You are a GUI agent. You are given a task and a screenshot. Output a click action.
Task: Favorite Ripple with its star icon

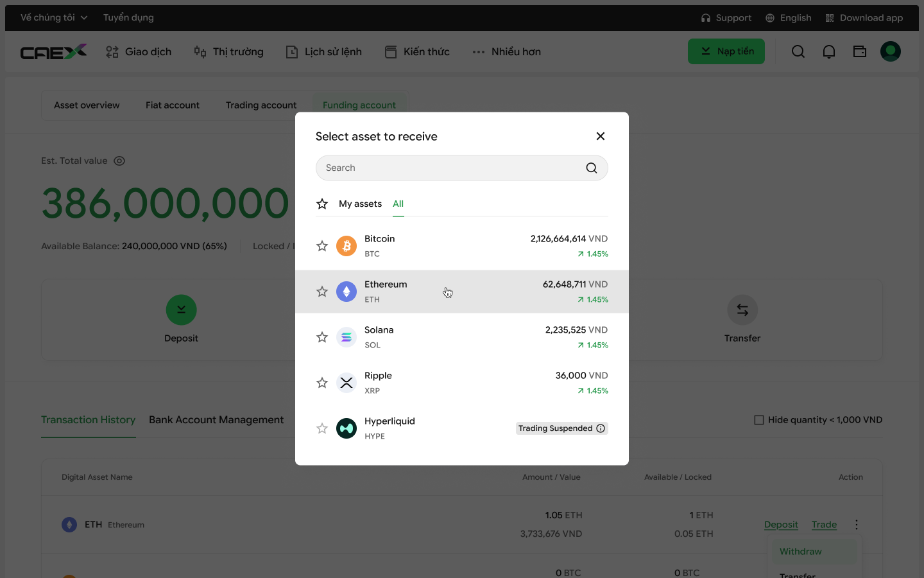click(322, 383)
